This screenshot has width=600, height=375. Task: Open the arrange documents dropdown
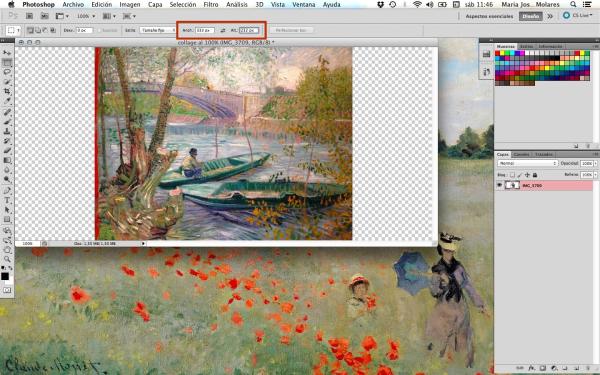109,16
